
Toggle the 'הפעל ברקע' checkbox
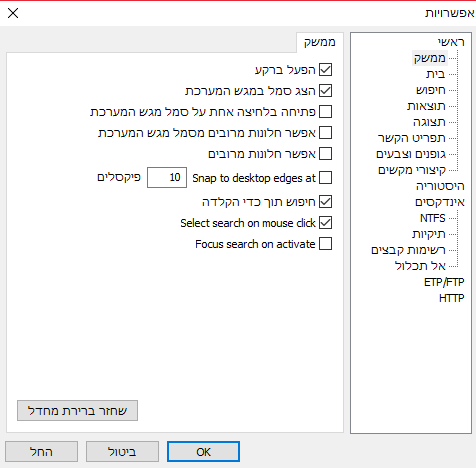[325, 70]
